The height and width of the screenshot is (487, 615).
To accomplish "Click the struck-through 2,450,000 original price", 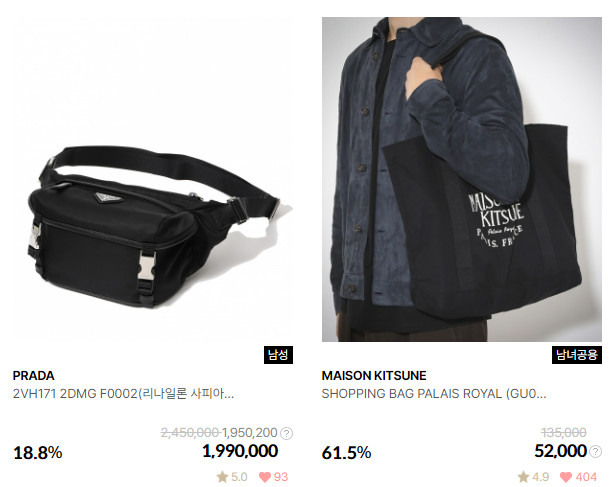I will pos(190,433).
